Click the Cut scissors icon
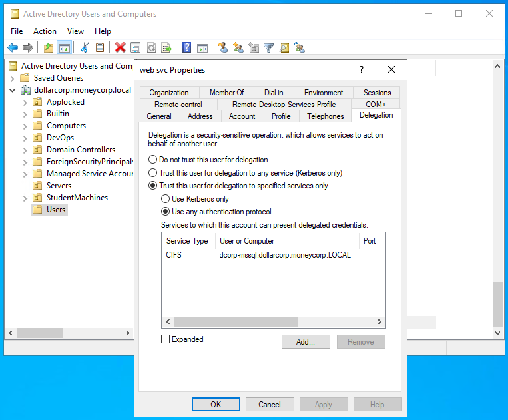Screen dimensions: 508x420 pos(85,47)
